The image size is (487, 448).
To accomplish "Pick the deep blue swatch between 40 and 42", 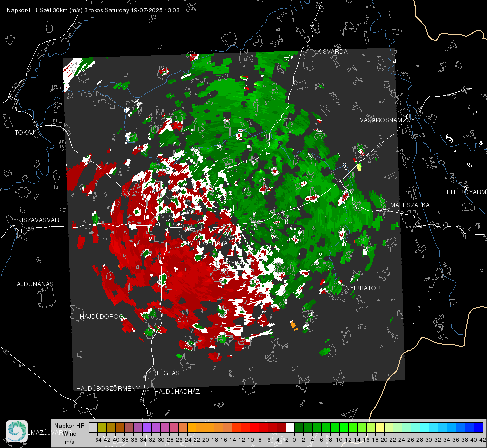I will pos(479,428).
